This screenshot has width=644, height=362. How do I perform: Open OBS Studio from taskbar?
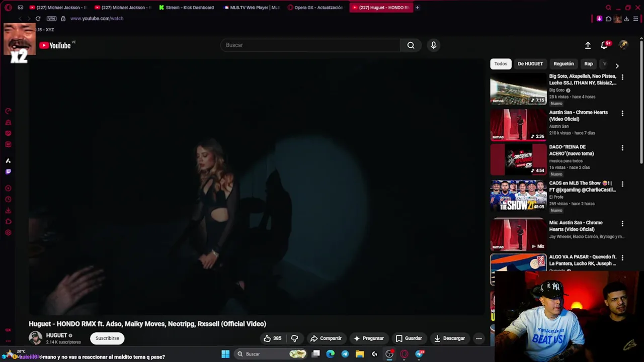pyautogui.click(x=389, y=354)
